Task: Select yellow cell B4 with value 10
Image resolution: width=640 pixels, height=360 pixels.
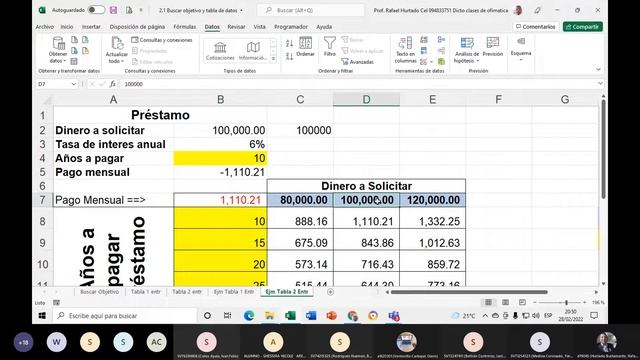Action: (220, 158)
